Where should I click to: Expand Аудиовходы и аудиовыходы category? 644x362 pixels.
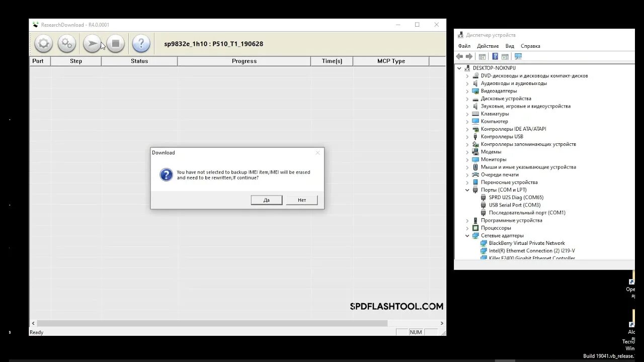point(467,83)
